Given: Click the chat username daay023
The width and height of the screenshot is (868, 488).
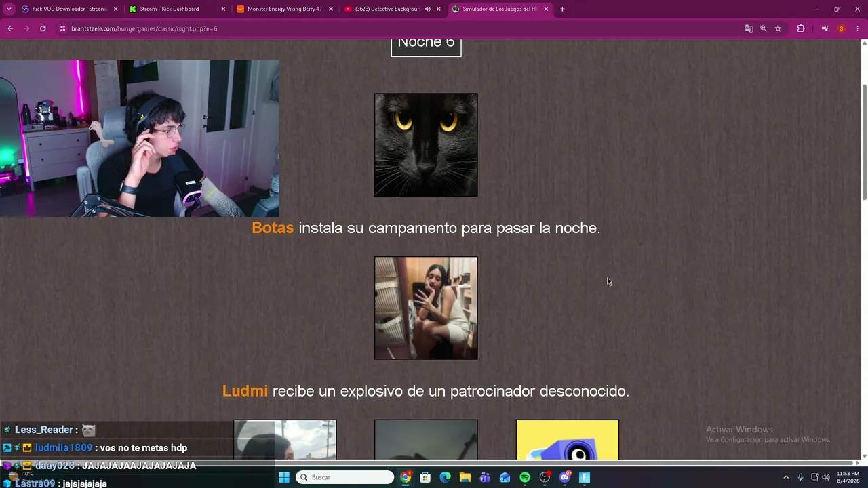Looking at the screenshot, I should point(56,466).
